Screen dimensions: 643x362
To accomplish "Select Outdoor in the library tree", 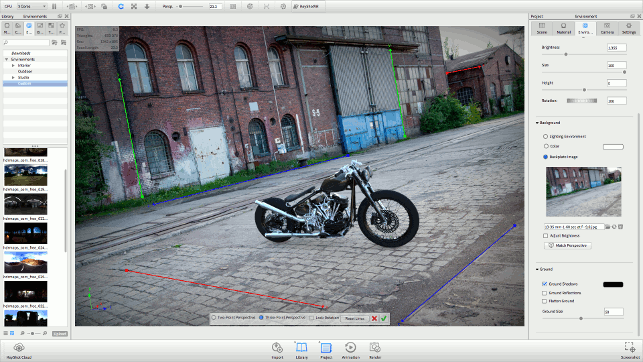I will pyautogui.click(x=25, y=71).
